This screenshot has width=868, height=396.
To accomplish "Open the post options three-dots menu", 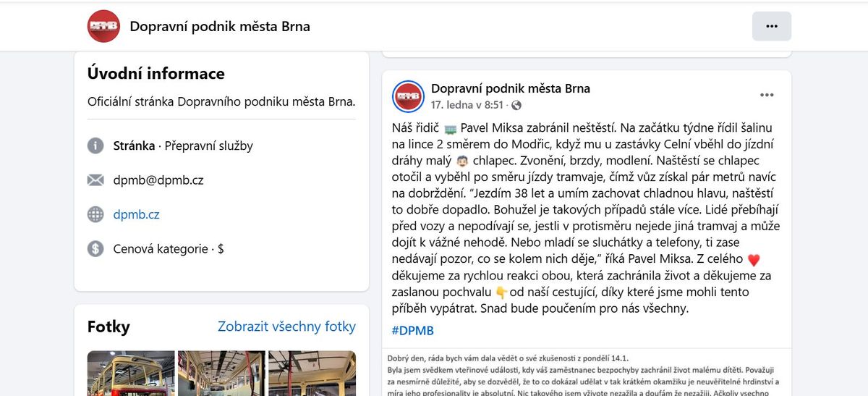I will [x=767, y=95].
